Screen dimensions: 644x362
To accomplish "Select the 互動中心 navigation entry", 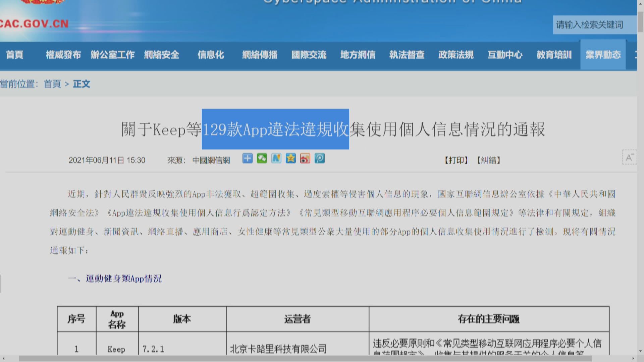I will click(504, 55).
